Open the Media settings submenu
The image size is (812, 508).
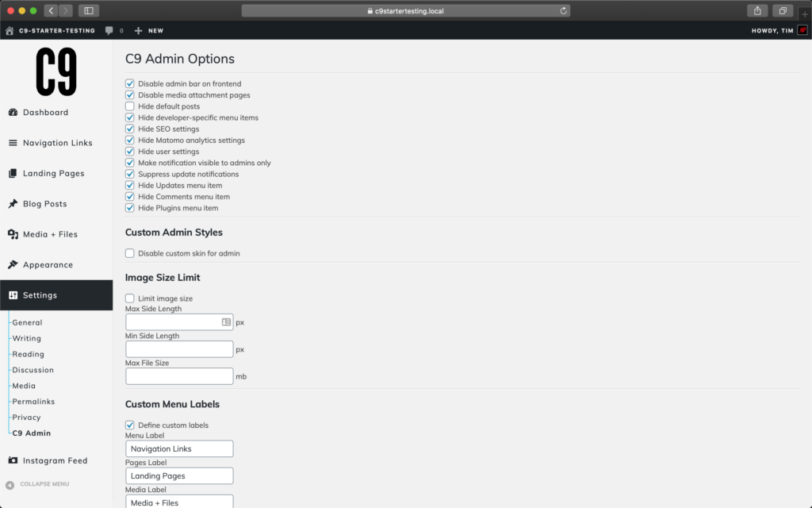tap(24, 386)
